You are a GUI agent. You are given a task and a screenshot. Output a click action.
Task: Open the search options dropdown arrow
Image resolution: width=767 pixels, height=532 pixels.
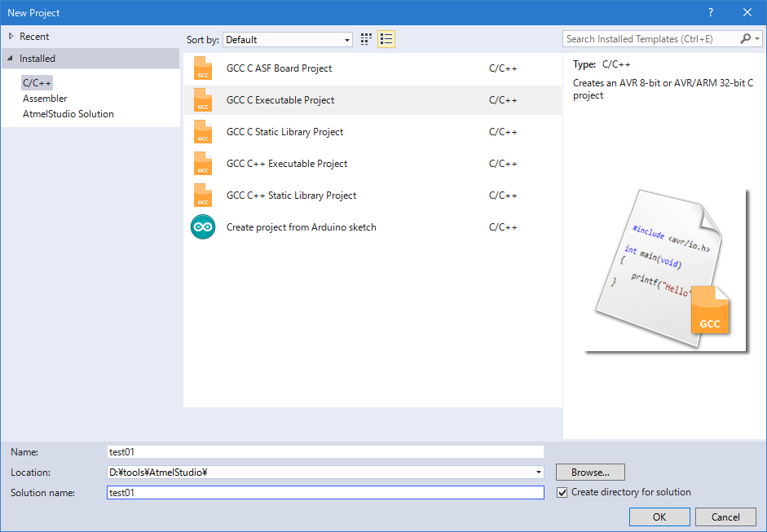click(x=757, y=38)
